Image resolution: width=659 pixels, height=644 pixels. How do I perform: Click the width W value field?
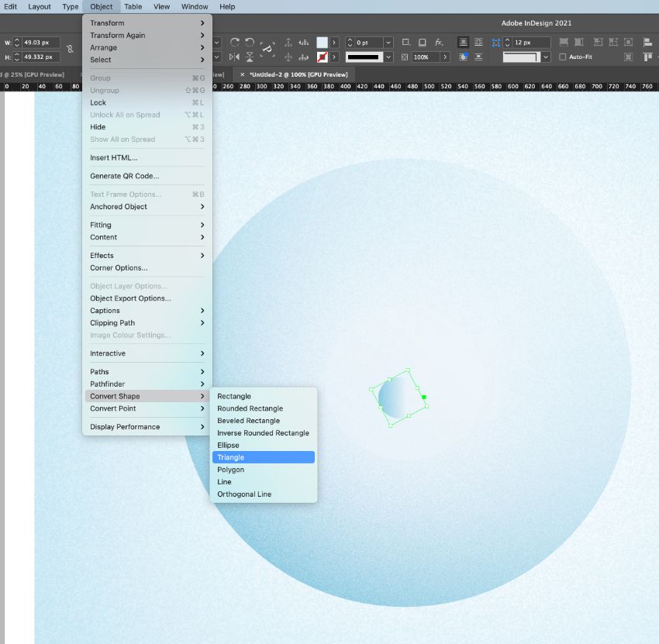(x=40, y=43)
